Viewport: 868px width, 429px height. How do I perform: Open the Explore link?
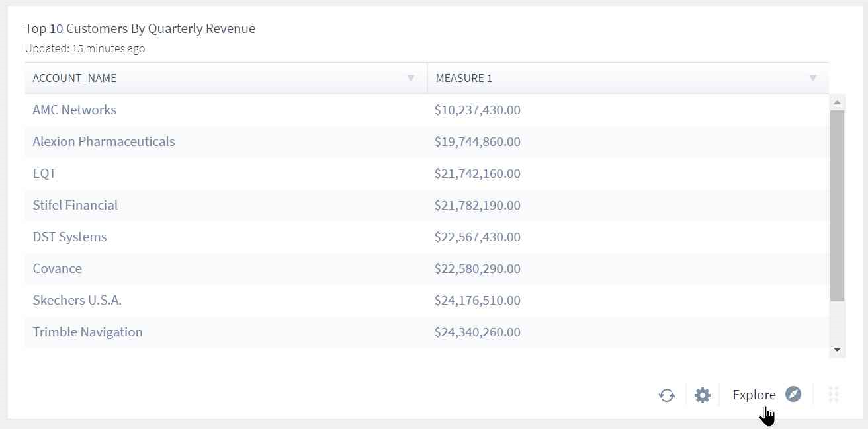coord(754,395)
